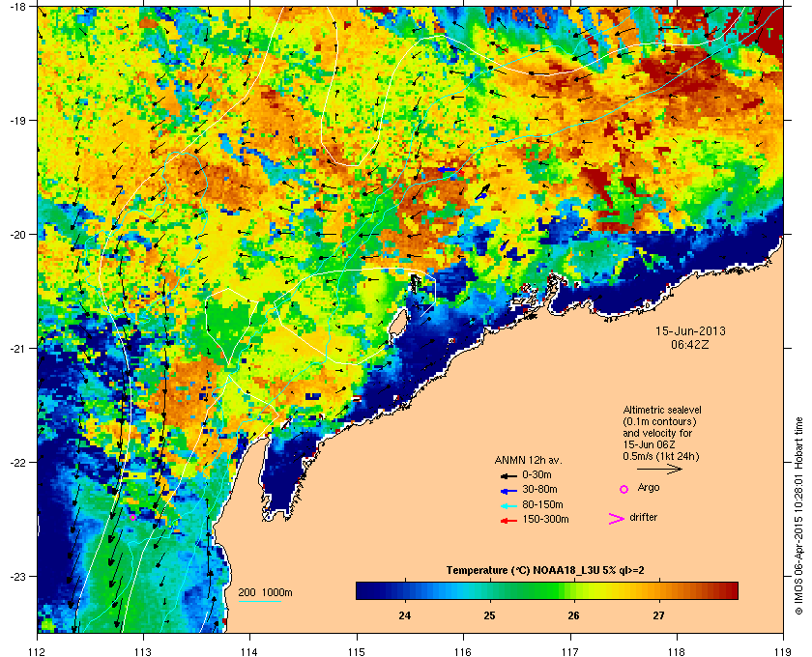812x657 pixels.
Task: Click the magenta Argo circle legend icon
Action: 624,489
